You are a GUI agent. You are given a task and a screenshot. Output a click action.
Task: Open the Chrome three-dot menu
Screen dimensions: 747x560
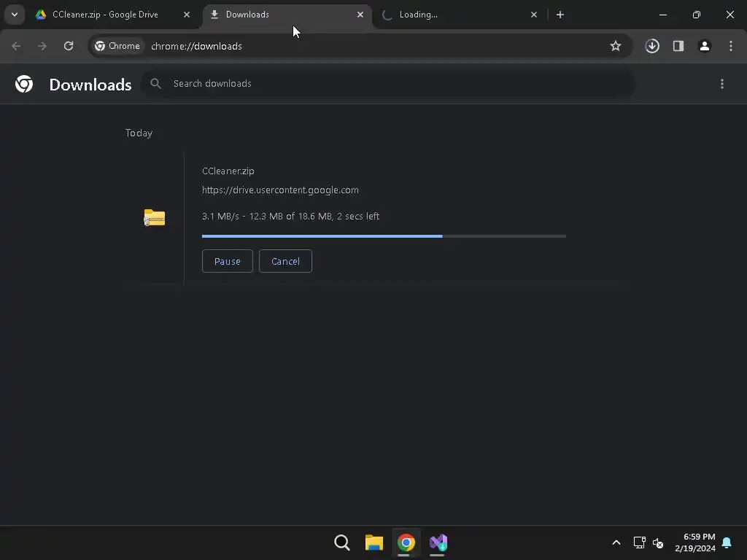[731, 46]
